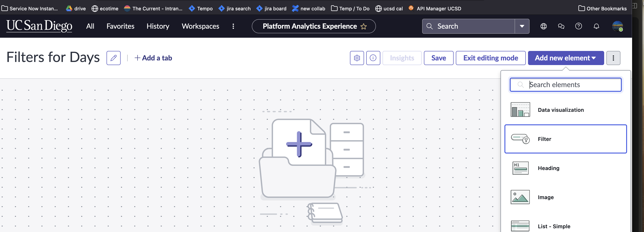Select Filter from the element list
Screen dimensions: 644x232
[x=565, y=139]
